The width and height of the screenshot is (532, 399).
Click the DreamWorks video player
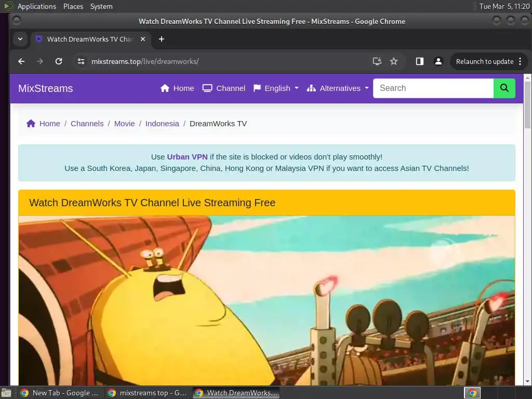pos(267,300)
